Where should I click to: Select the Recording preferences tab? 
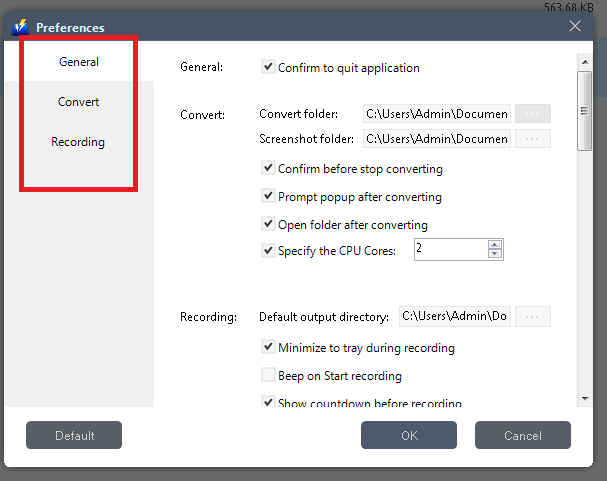[x=79, y=142]
